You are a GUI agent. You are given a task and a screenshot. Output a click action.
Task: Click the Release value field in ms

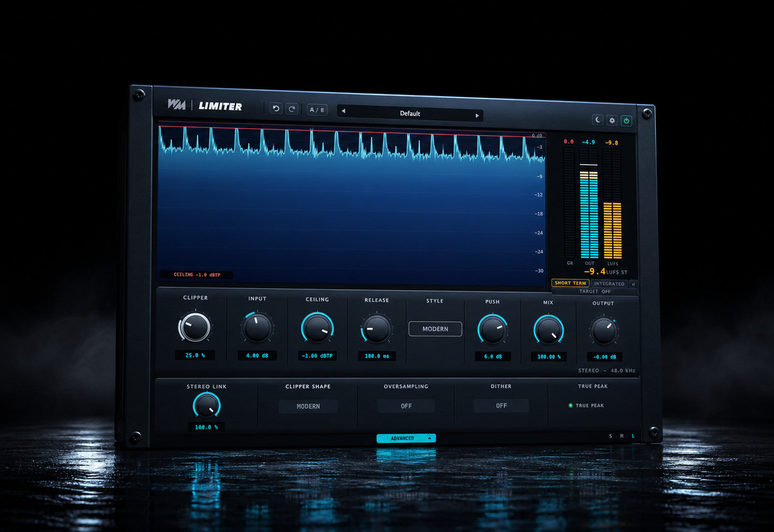(377, 356)
